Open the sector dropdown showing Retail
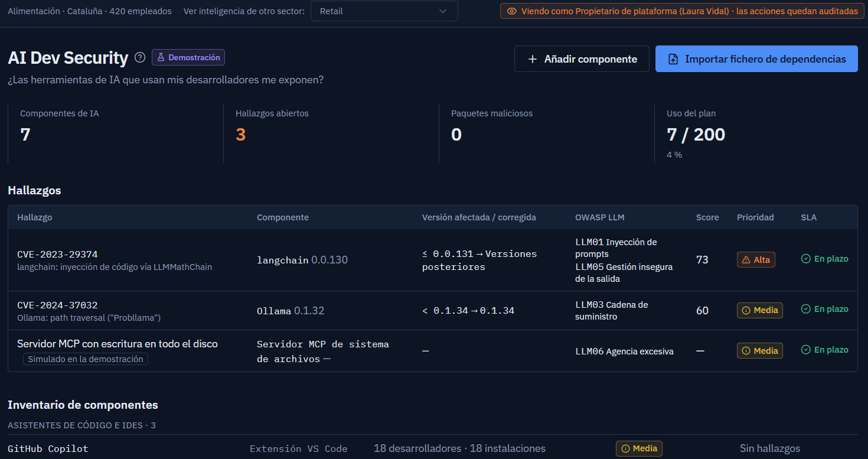This screenshot has width=868, height=459. [384, 11]
